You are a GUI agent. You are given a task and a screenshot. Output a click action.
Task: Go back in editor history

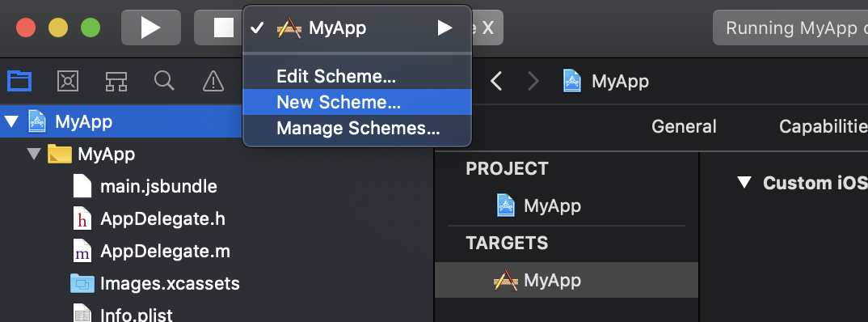coord(496,82)
